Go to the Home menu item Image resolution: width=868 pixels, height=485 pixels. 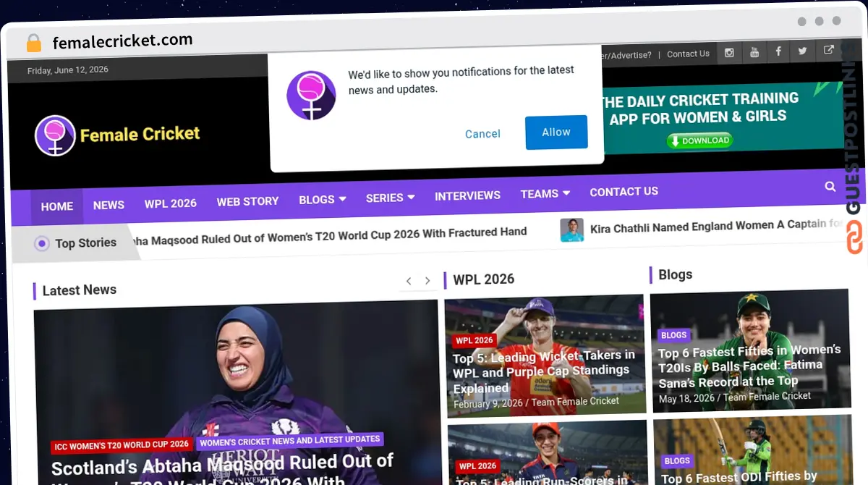click(x=57, y=206)
